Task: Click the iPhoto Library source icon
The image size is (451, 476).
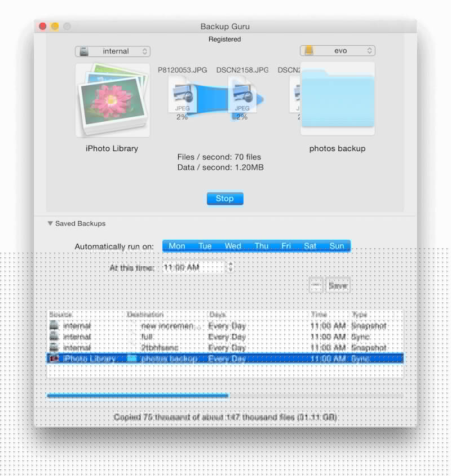Action: (113, 100)
